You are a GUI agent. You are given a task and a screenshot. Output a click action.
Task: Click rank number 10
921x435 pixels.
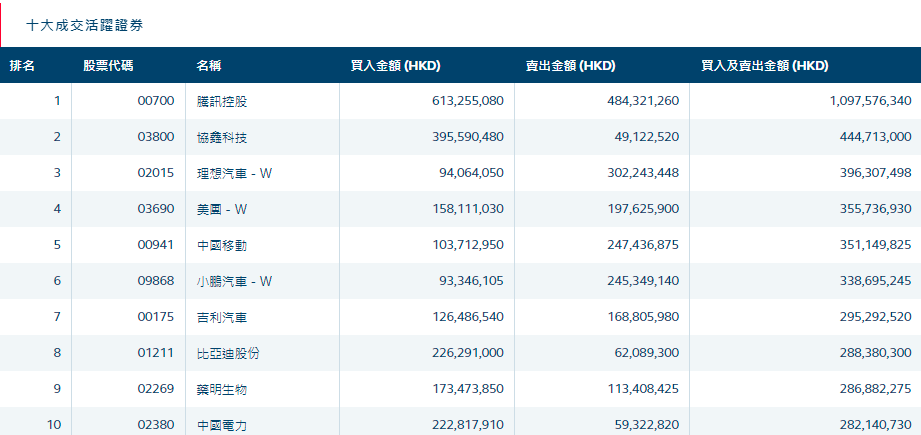54,425
